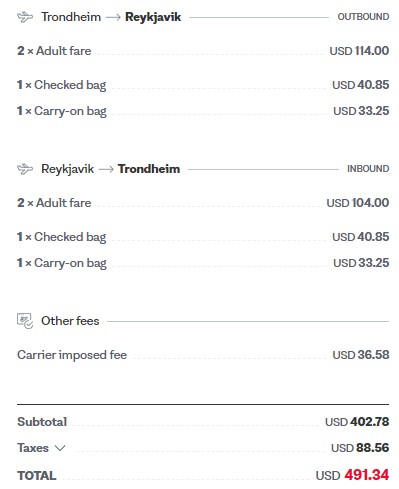The height and width of the screenshot is (489, 399).
Task: Click outbound 2 × Adult fare row
Action: pos(203,51)
